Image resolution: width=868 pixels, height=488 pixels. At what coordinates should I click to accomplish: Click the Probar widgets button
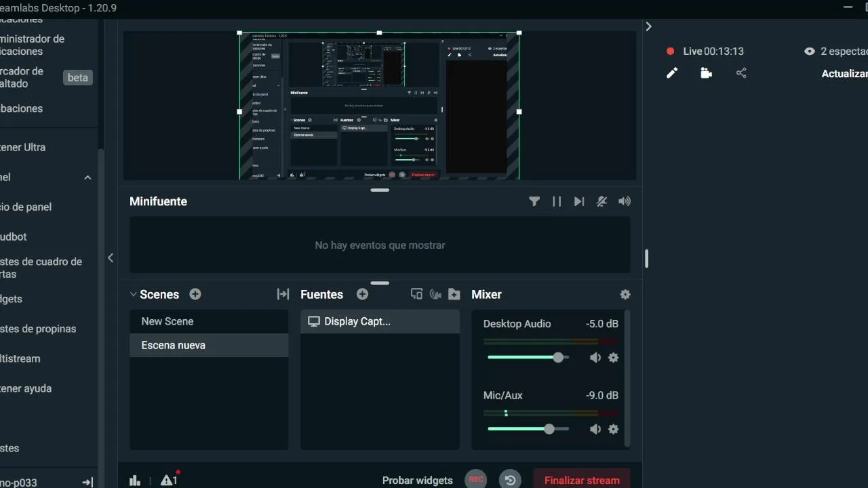pyautogui.click(x=418, y=480)
